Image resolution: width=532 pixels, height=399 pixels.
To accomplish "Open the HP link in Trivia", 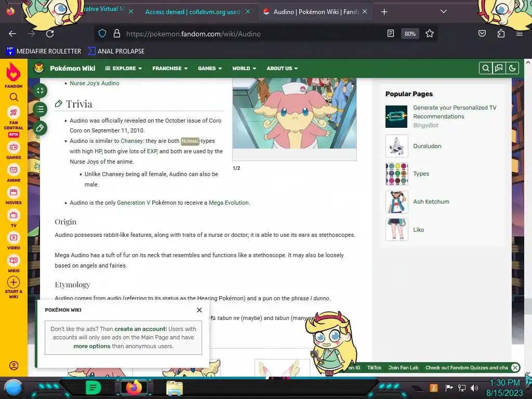I will coord(98,151).
